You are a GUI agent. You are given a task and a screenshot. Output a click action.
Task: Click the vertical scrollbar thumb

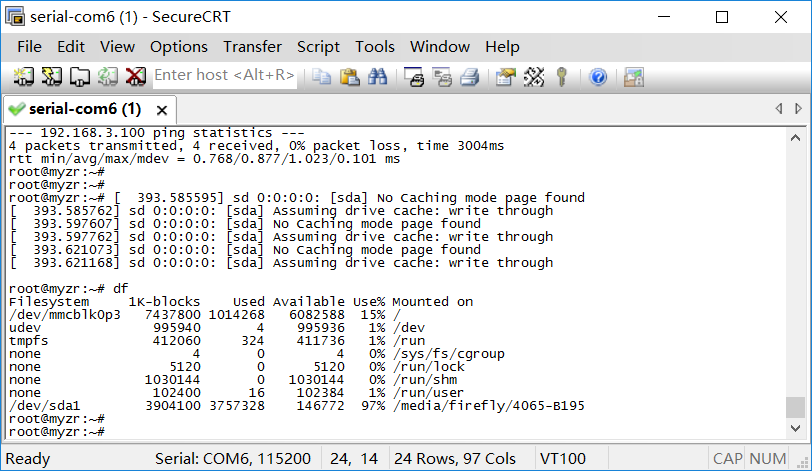[x=795, y=407]
